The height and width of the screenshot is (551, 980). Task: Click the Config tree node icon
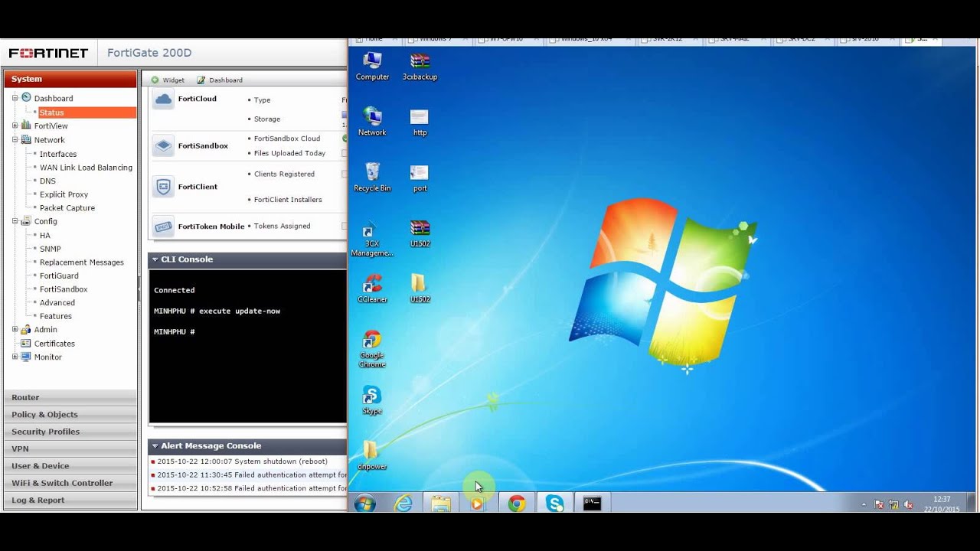pyautogui.click(x=26, y=221)
